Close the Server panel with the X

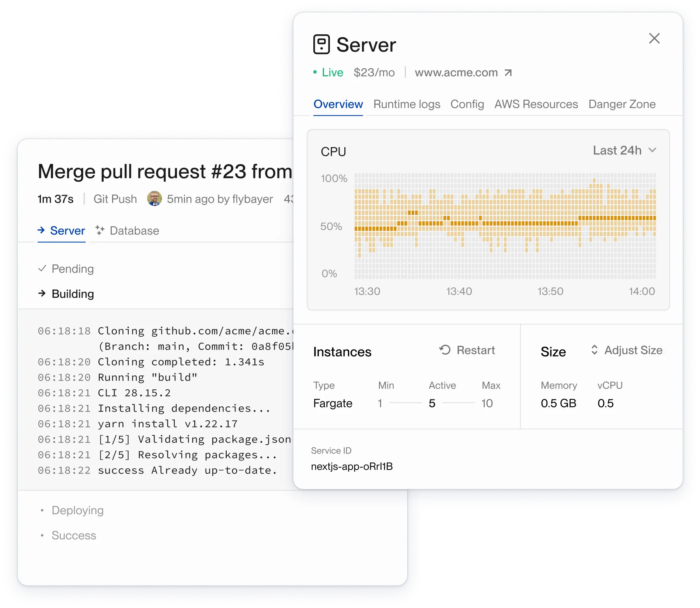654,38
